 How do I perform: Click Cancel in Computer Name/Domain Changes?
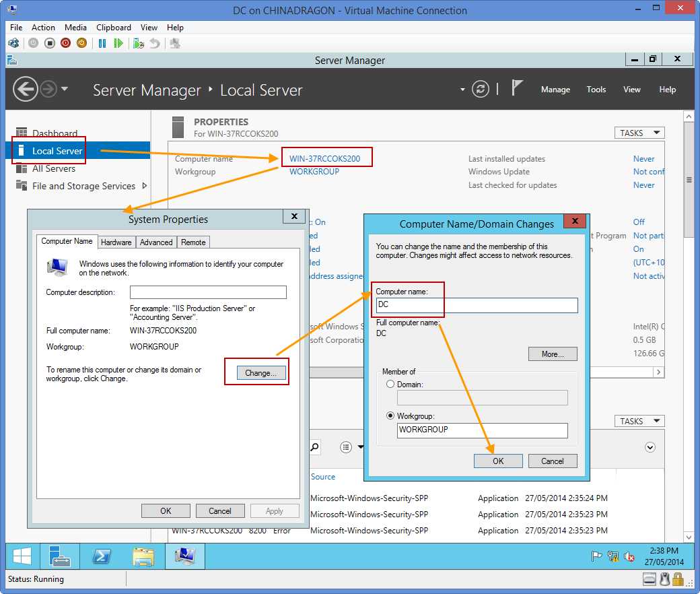click(x=553, y=461)
